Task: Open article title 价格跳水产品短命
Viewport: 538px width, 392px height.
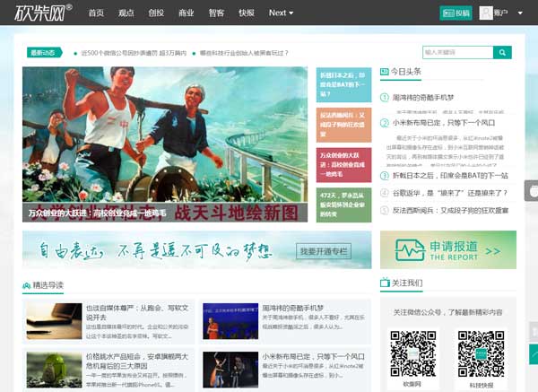Action: click(137, 362)
